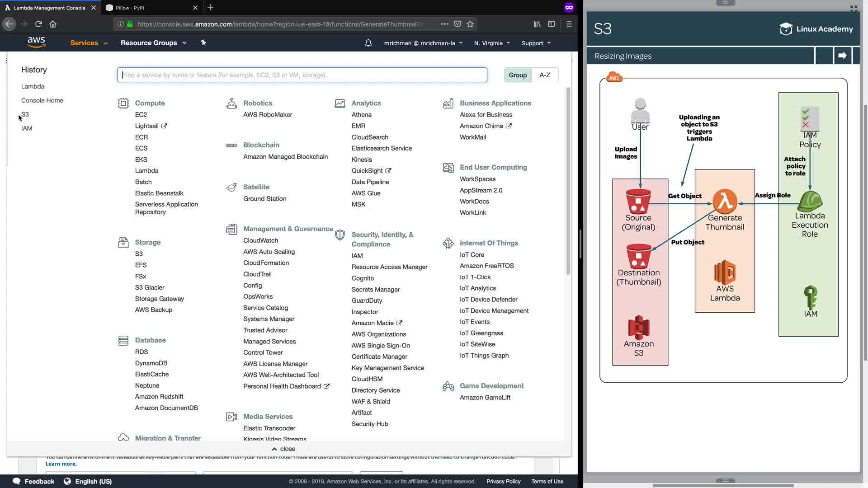The width and height of the screenshot is (868, 488).
Task: Switch service list to A-Z view
Action: (x=545, y=75)
